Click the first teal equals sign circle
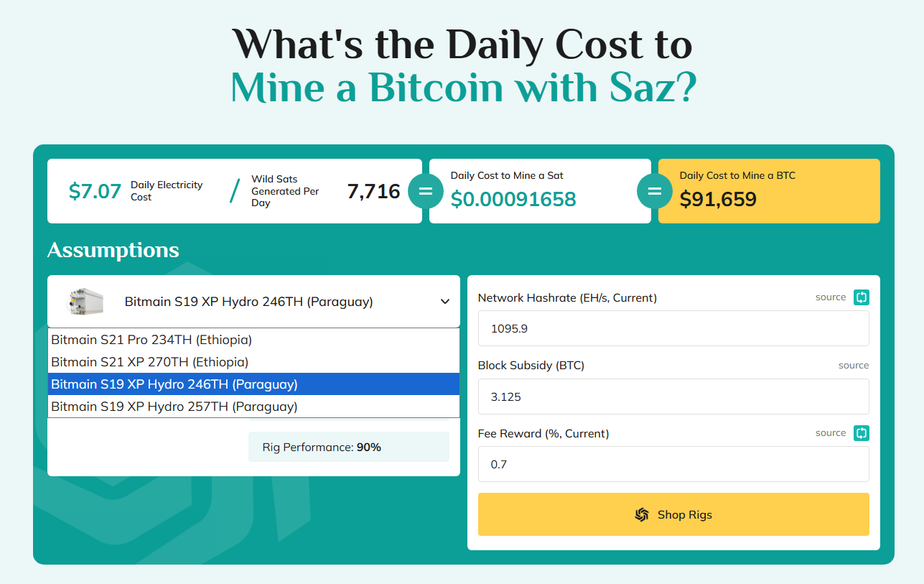Screen dimensions: 924x584 (x=426, y=192)
